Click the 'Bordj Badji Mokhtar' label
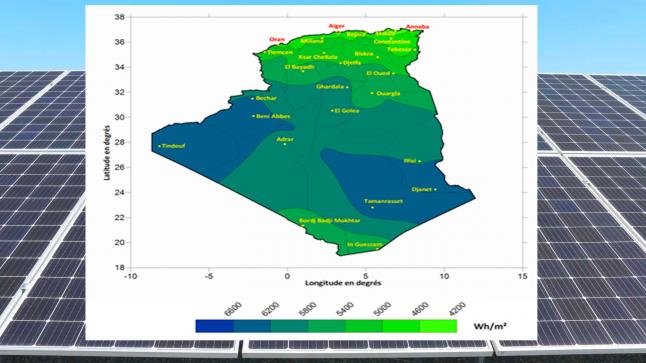646x363 pixels. coord(330,220)
